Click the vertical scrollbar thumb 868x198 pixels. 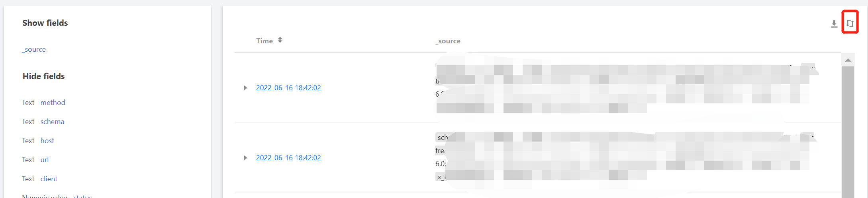point(848,132)
